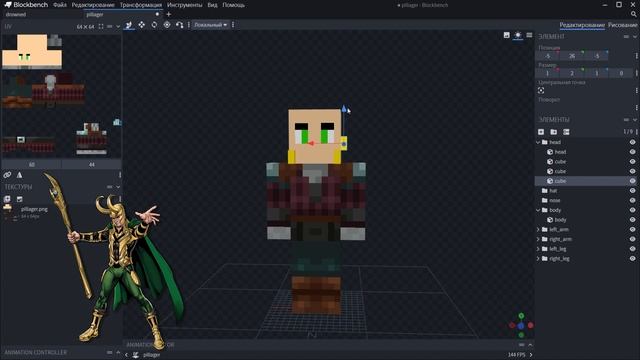Open the Вид menu
Viewport: 640px width, 360px height.
[212, 5]
